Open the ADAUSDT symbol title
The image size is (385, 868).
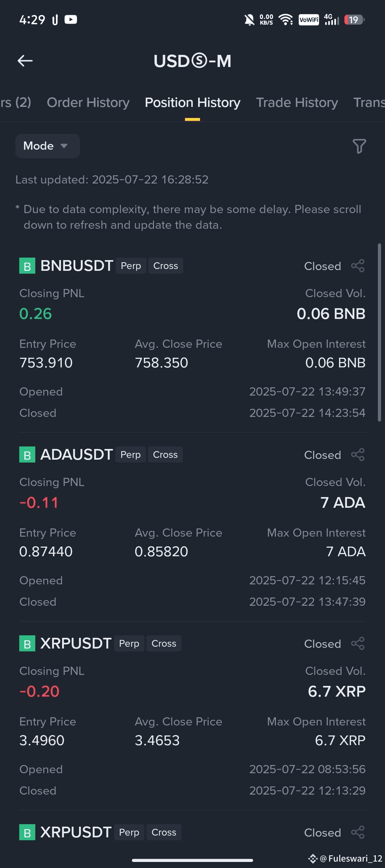pyautogui.click(x=77, y=455)
